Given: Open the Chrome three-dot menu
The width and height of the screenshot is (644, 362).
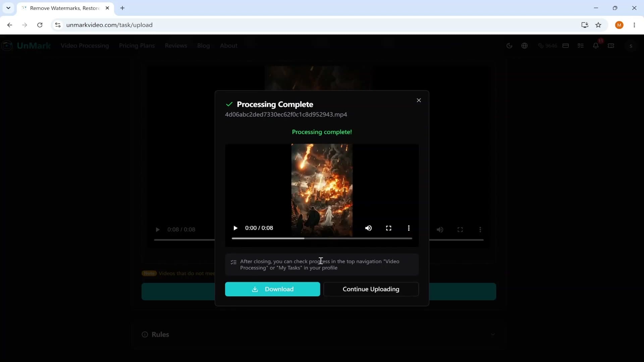Looking at the screenshot, I should click(634, 25).
